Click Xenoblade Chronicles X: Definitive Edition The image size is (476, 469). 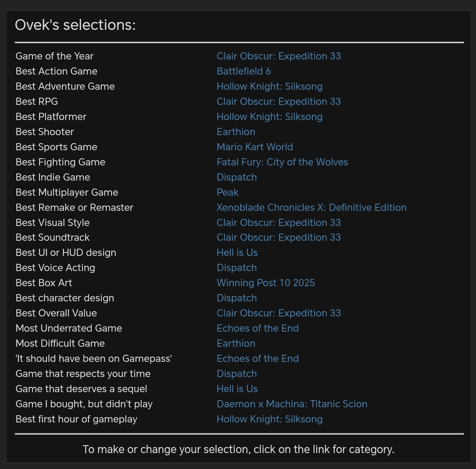coord(311,207)
